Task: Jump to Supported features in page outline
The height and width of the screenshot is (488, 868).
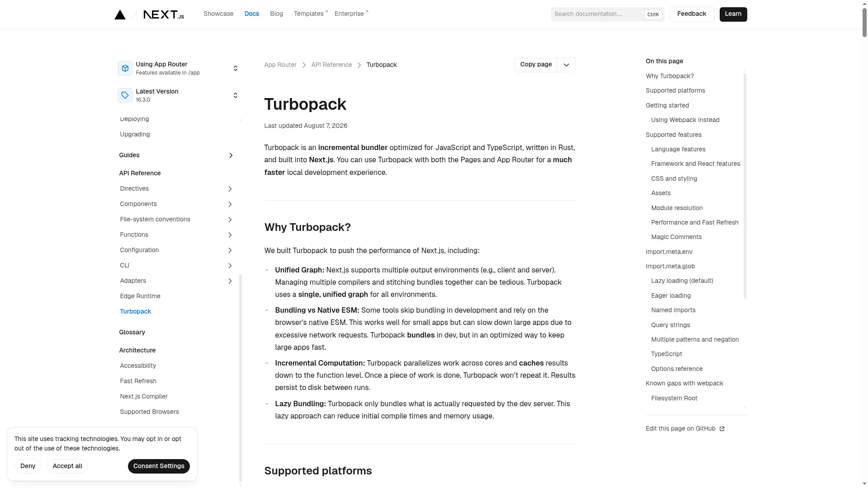Action: click(674, 135)
